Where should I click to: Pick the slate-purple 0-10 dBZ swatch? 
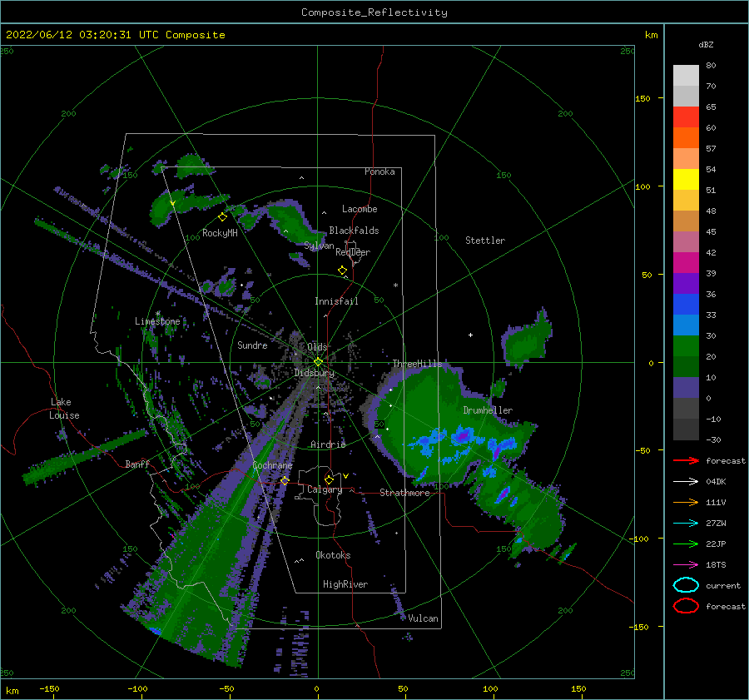click(686, 388)
